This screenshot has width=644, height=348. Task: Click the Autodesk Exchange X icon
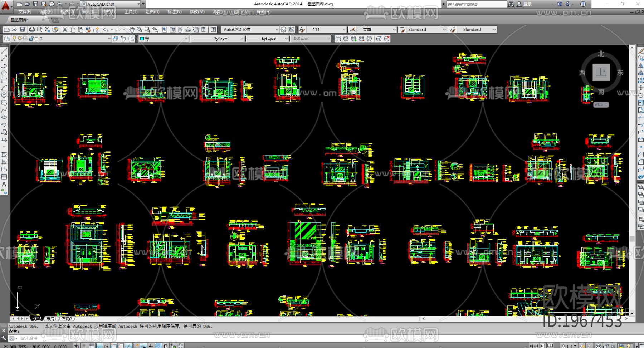(560, 4)
